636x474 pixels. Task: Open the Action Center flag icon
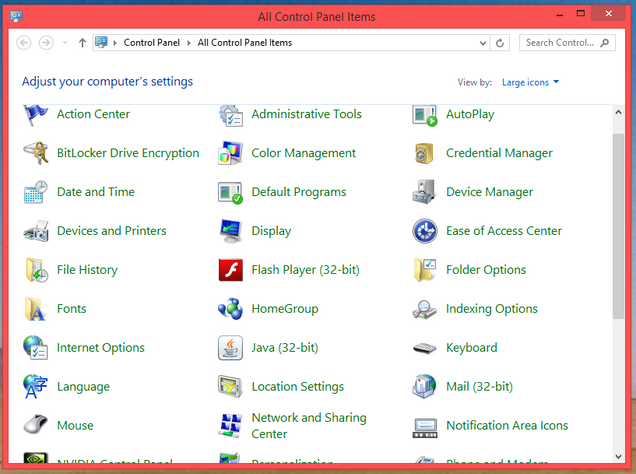pos(36,116)
